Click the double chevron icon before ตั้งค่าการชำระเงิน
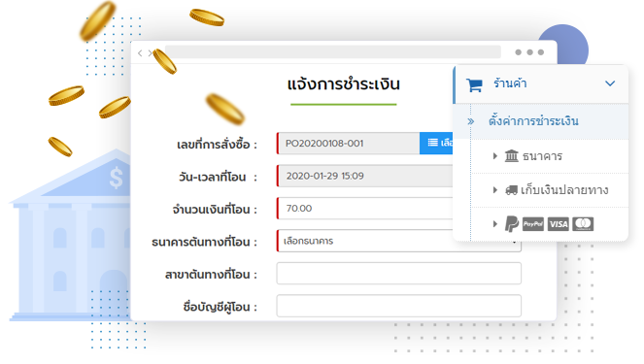The width and height of the screenshot is (644, 364). (x=471, y=121)
